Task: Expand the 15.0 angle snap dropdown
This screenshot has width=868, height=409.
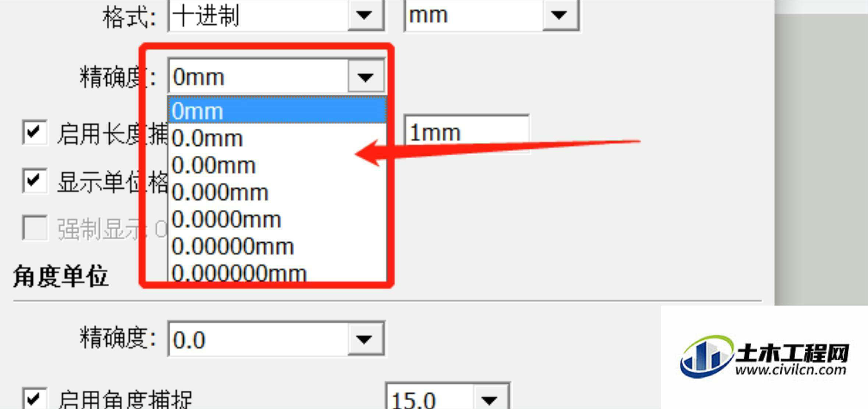Action: pyautogui.click(x=490, y=398)
